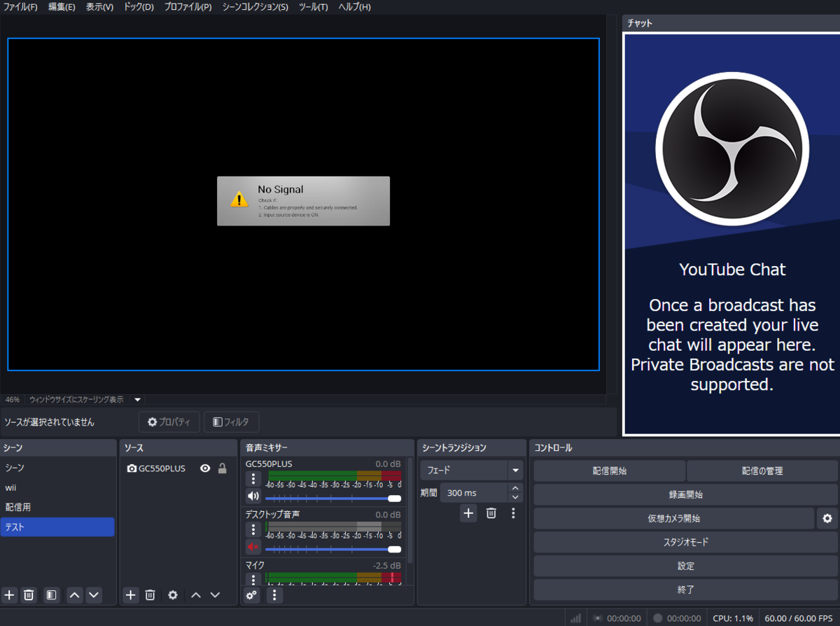Click the streaming time status icon
840x626 pixels.
coord(597,618)
